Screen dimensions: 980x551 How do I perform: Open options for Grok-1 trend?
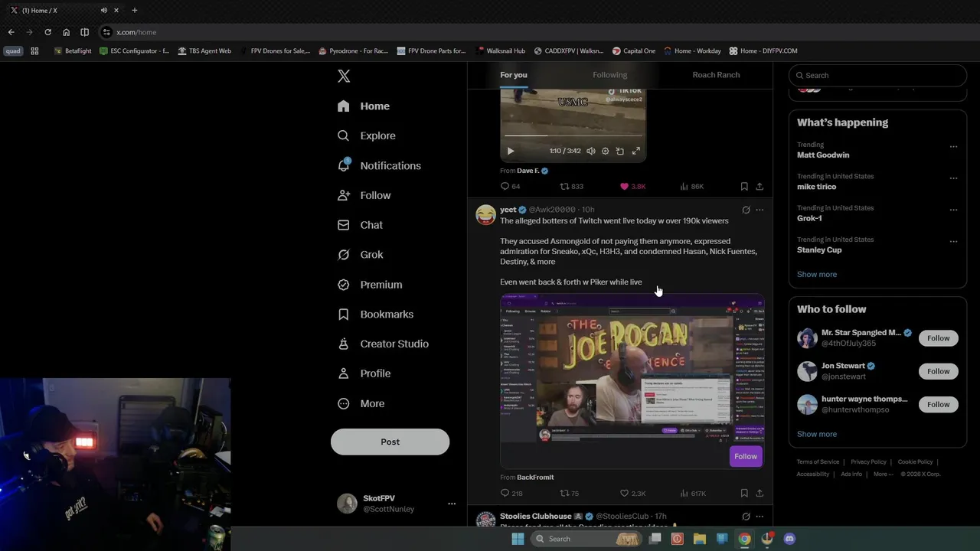953,210
